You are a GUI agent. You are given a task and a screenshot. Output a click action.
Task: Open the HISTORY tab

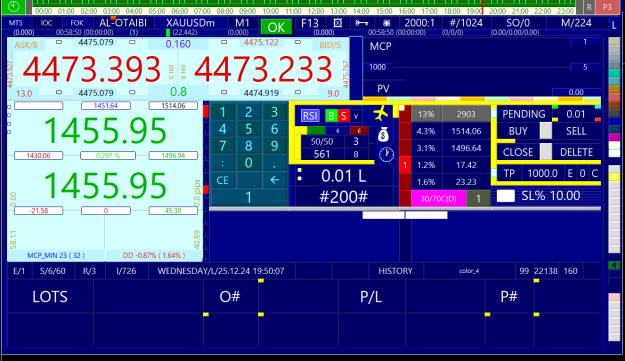pyautogui.click(x=395, y=271)
